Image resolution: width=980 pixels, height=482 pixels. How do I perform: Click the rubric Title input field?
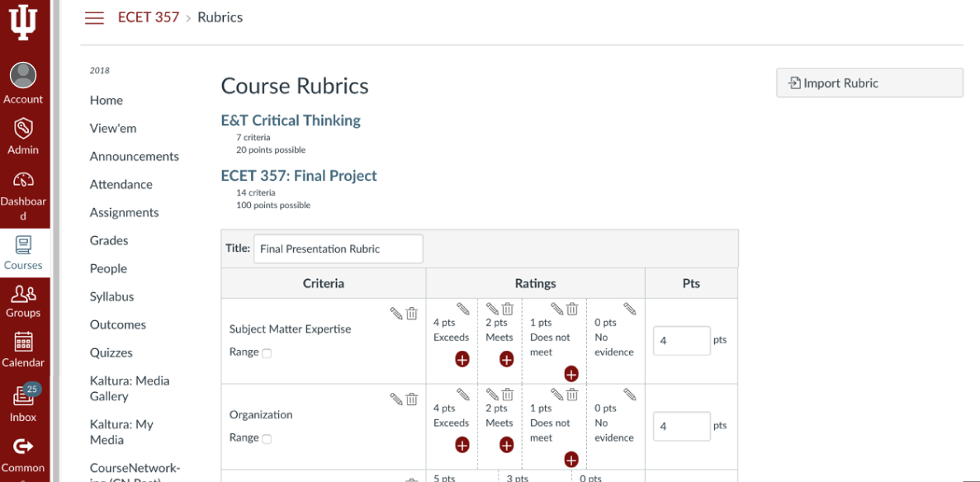(339, 248)
